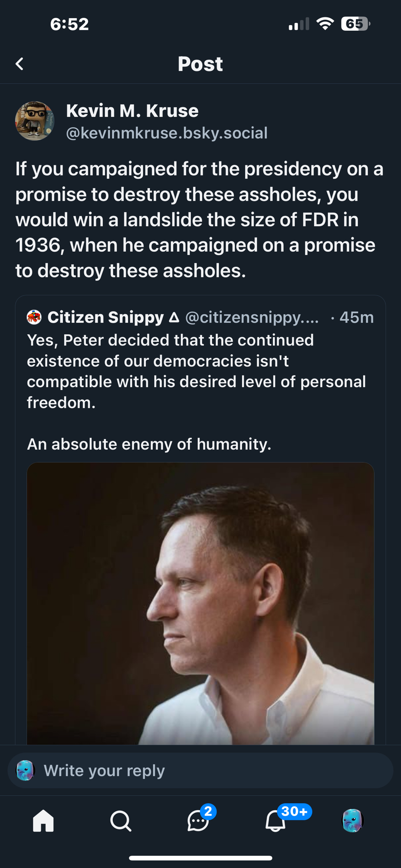Tap the battery indicator in the status bar
The height and width of the screenshot is (868, 401).
355,24
